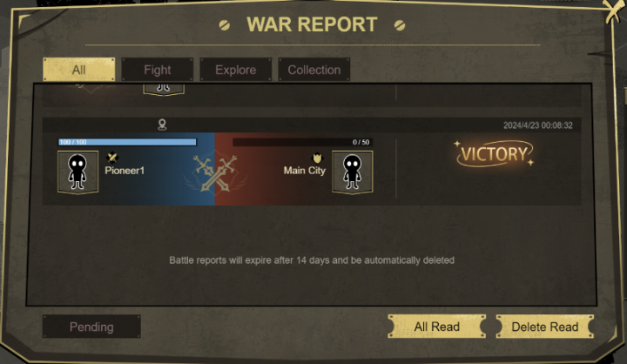Open the Victory battle result

495,153
